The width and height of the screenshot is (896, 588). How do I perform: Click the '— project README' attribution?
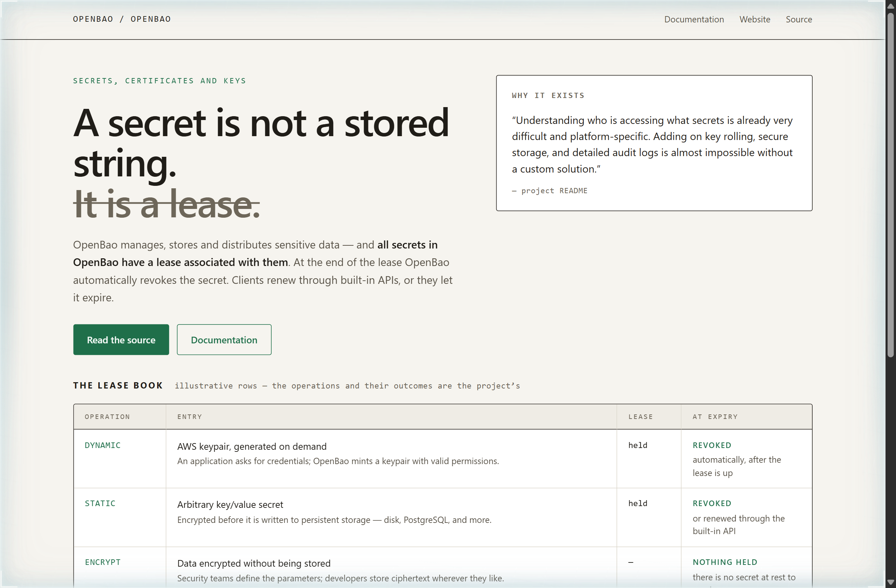pos(549,191)
